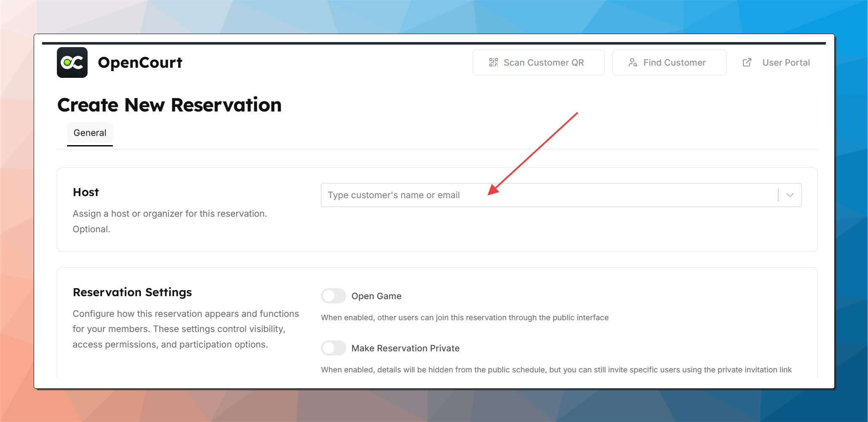The image size is (868, 422).
Task: Click the Open Game description text
Action: tap(465, 318)
